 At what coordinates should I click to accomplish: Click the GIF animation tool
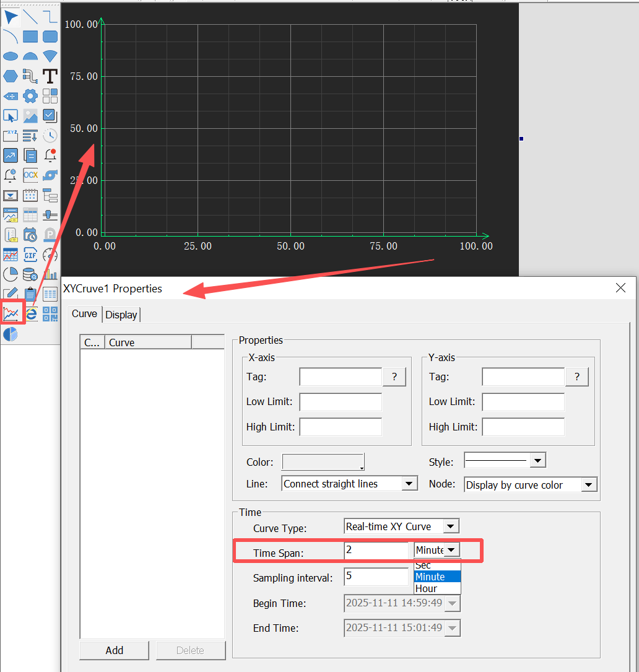pyautogui.click(x=30, y=255)
